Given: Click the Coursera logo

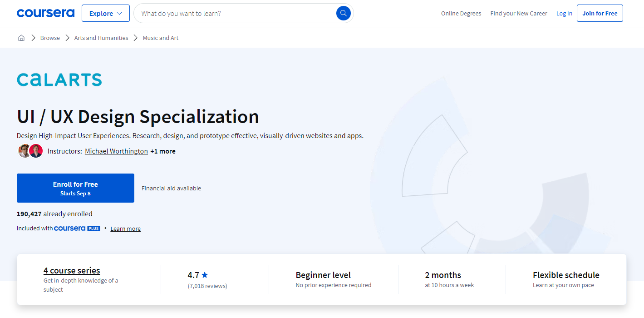Looking at the screenshot, I should pos(45,13).
